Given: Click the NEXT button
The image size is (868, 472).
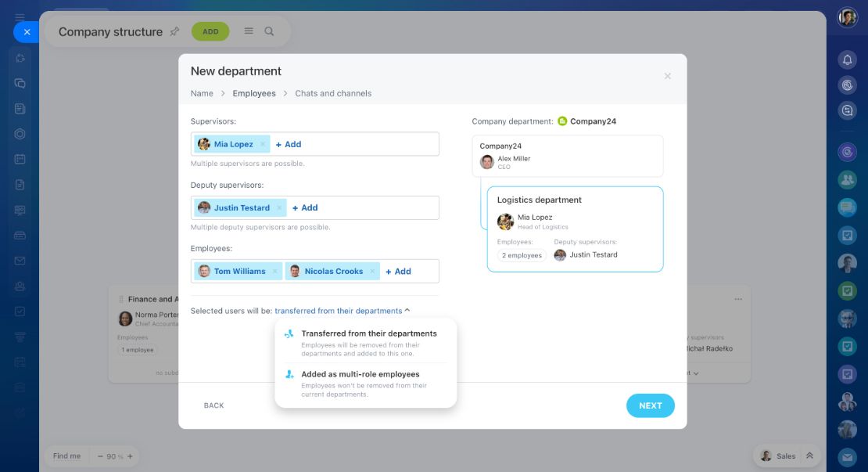Looking at the screenshot, I should (x=651, y=405).
